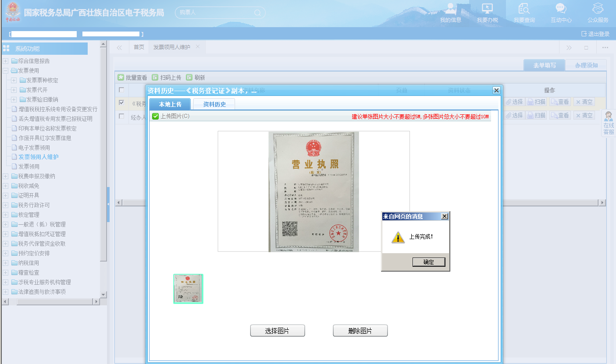Toggle the table header select-all checkbox
This screenshot has height=364, width=616.
[x=121, y=90]
